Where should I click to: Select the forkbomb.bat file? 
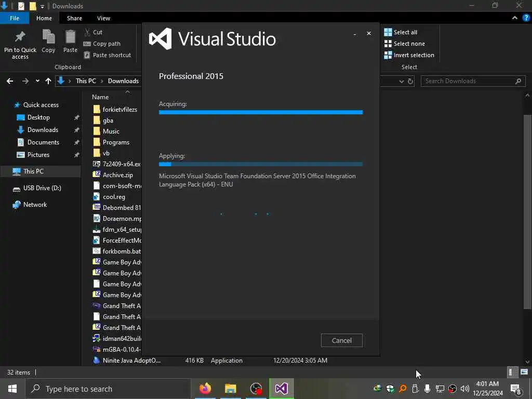coord(117,251)
